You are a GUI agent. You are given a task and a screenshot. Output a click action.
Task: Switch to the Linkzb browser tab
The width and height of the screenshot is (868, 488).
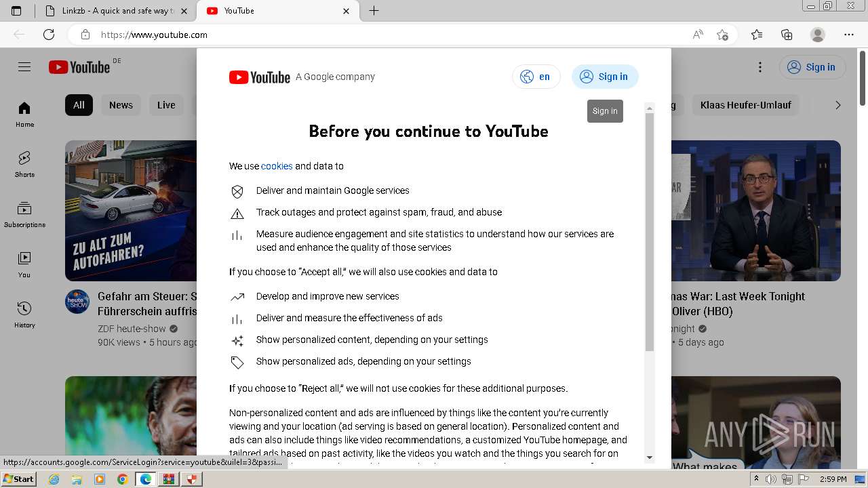click(111, 11)
